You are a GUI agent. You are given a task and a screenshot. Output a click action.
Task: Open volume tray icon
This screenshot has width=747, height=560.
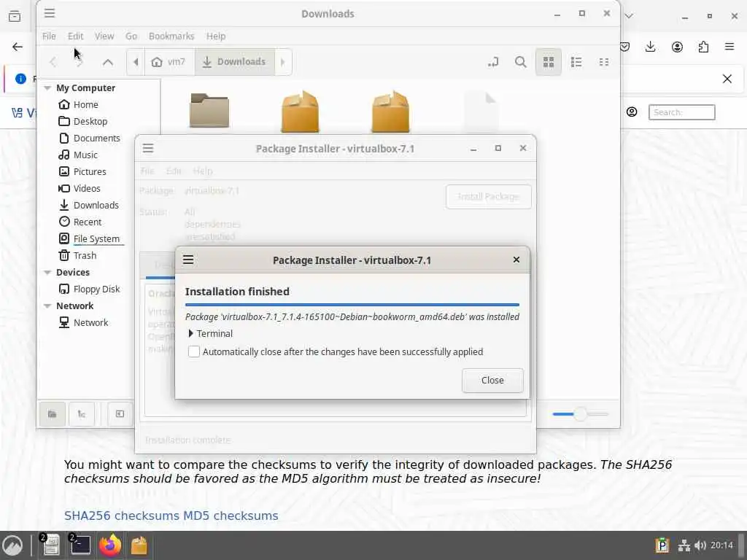700,545
